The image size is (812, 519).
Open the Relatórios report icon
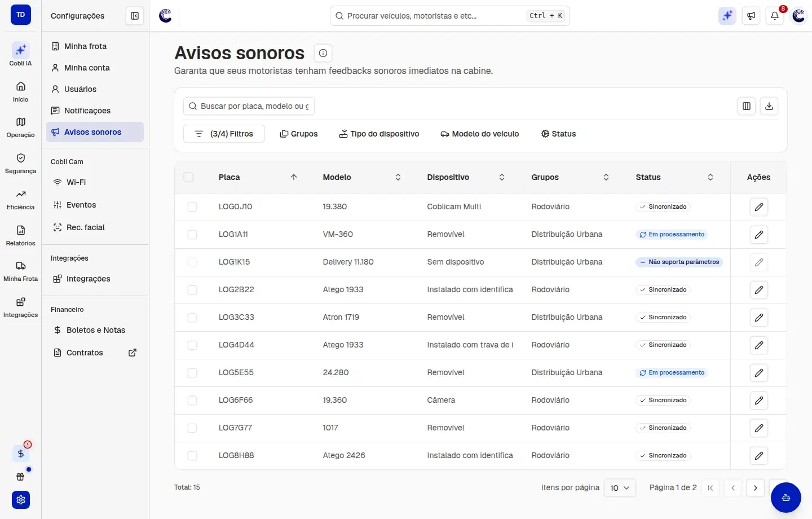click(21, 235)
